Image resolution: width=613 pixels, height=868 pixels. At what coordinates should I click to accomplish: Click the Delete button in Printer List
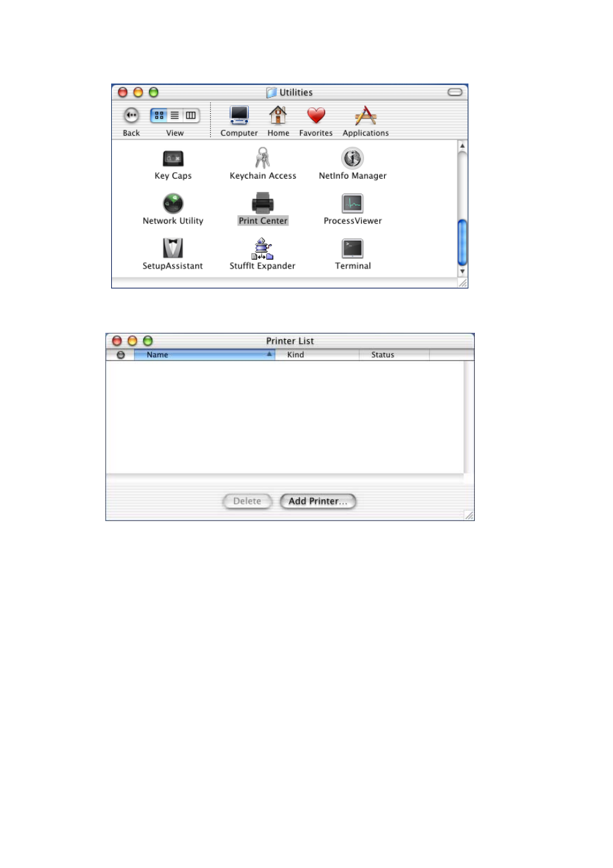point(247,501)
